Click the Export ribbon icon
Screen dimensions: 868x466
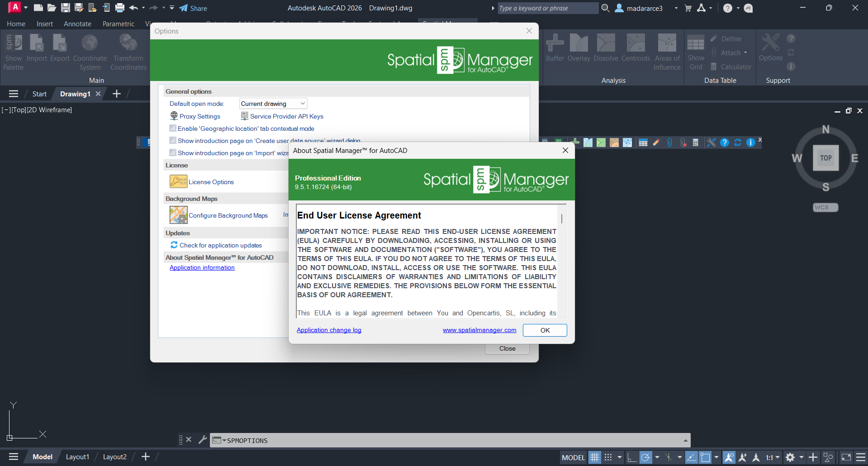coord(60,48)
